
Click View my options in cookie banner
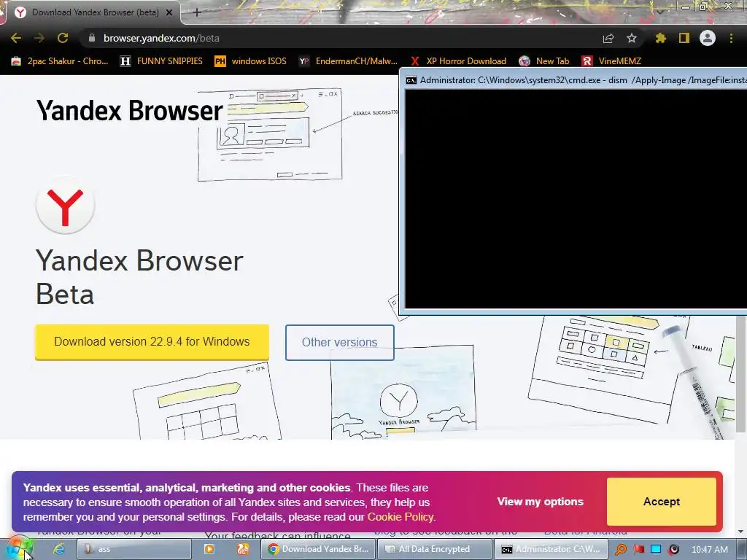click(x=541, y=502)
